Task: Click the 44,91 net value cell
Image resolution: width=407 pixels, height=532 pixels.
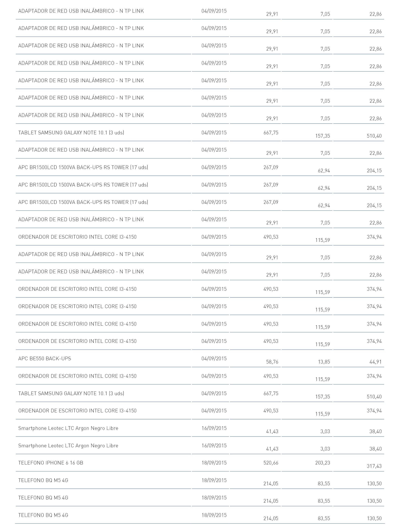Action: pyautogui.click(x=375, y=362)
